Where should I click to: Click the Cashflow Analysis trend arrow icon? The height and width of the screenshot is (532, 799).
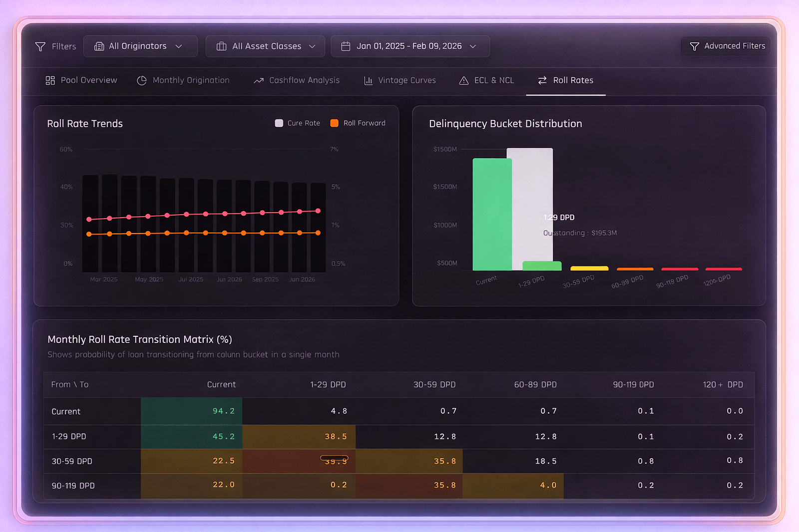(258, 80)
